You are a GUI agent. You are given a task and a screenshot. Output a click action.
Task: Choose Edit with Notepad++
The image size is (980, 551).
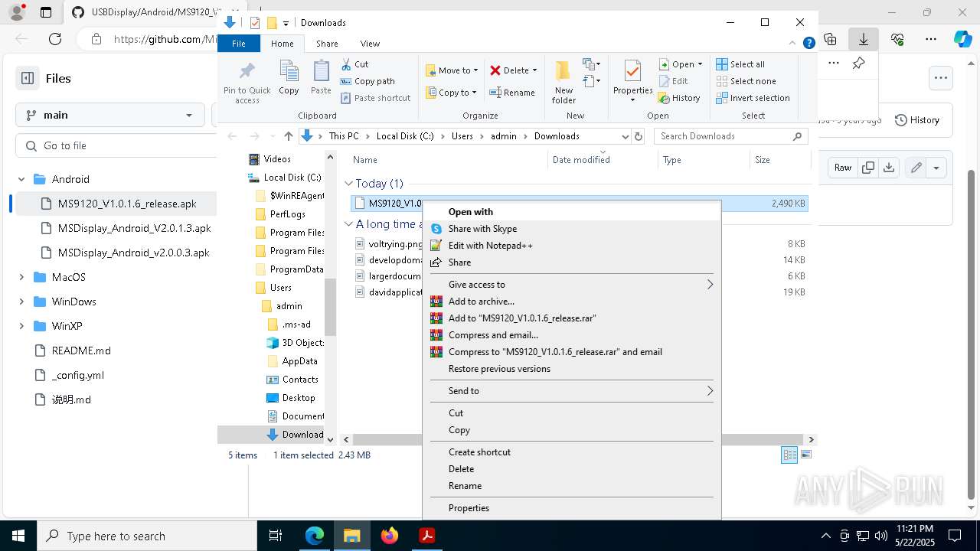click(571, 246)
